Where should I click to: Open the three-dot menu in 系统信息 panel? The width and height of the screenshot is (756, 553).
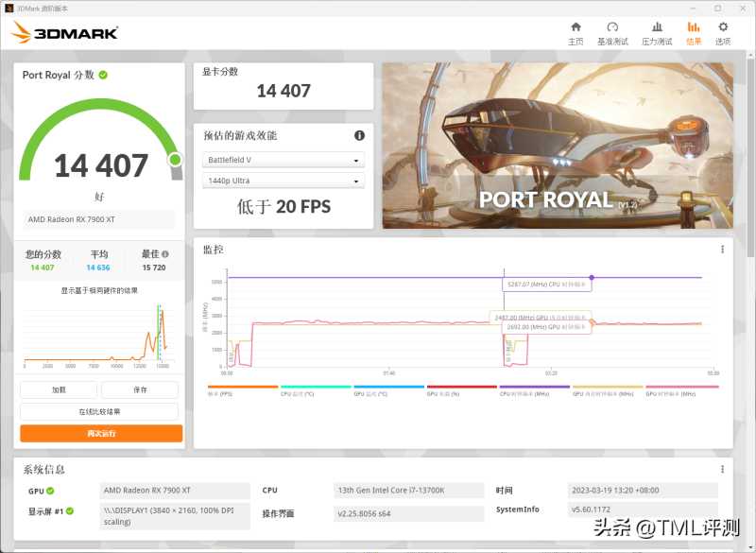(723, 470)
